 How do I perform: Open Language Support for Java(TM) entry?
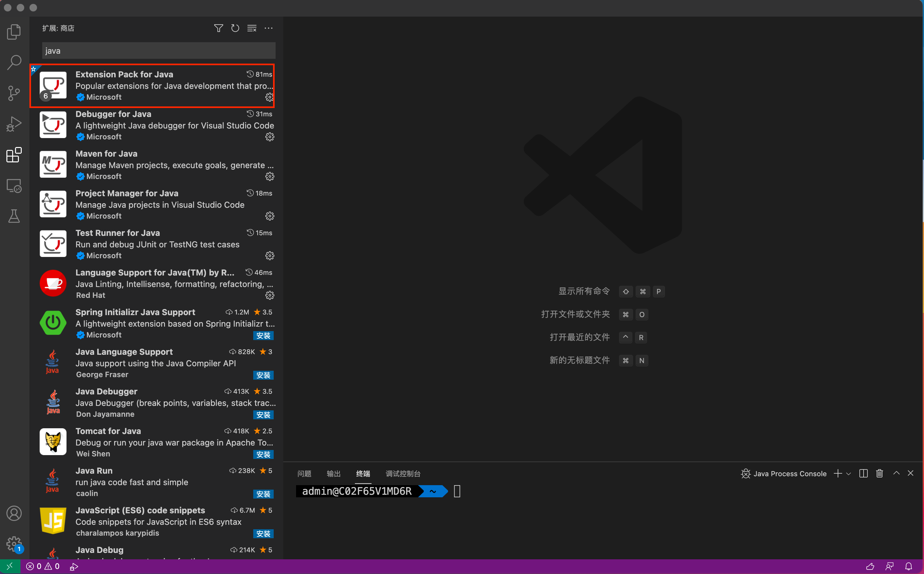click(156, 284)
